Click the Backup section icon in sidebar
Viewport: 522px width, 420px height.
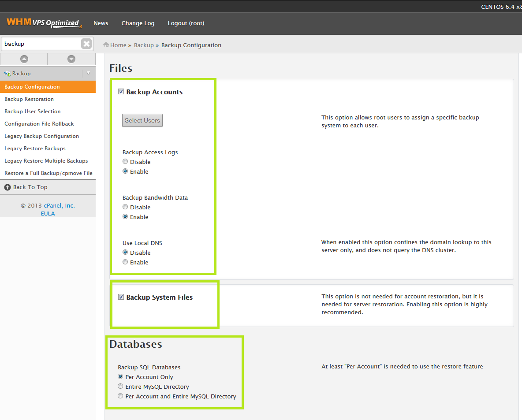(x=7, y=74)
